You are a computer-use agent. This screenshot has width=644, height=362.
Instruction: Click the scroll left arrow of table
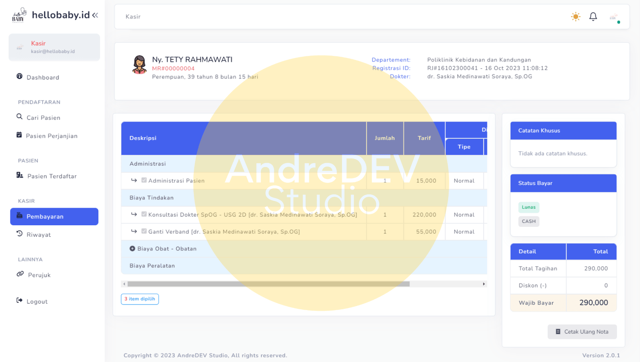(124, 284)
